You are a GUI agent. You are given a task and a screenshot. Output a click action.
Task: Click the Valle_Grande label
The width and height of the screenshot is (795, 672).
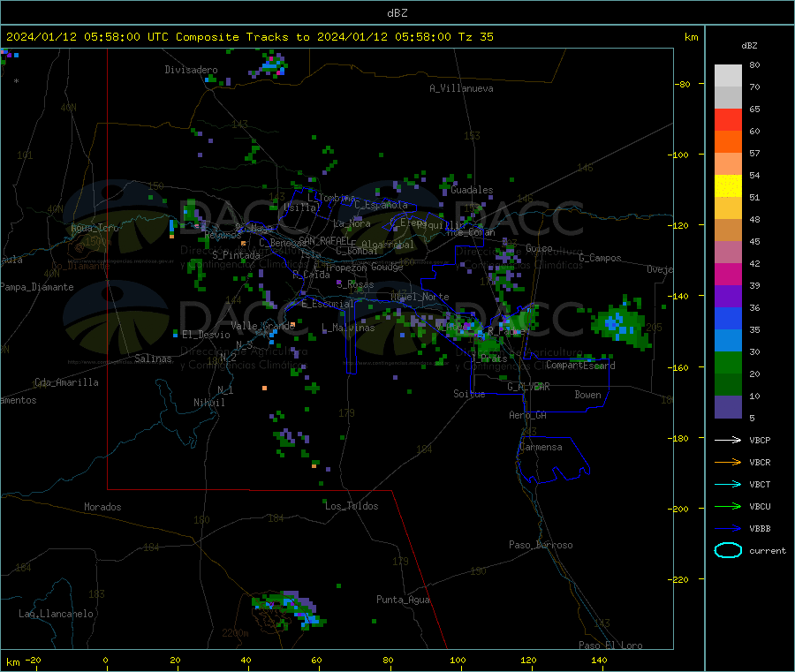(x=262, y=326)
